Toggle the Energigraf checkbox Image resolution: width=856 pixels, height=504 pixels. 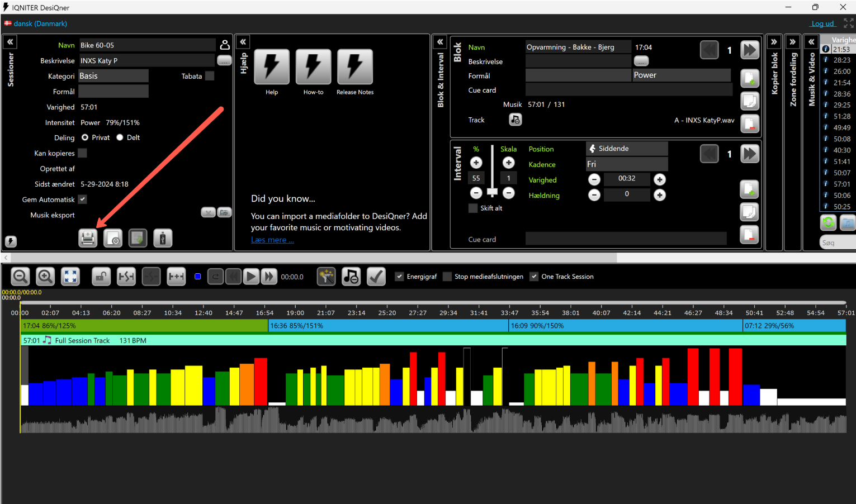pyautogui.click(x=399, y=277)
